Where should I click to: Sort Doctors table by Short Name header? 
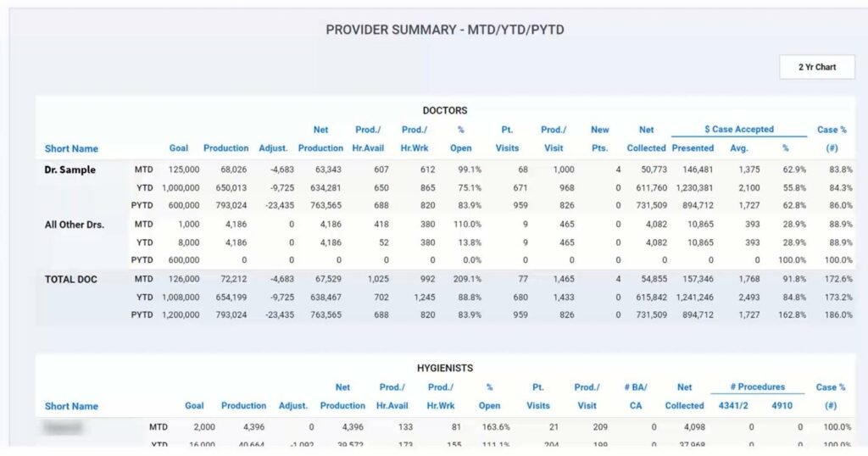[71, 148]
